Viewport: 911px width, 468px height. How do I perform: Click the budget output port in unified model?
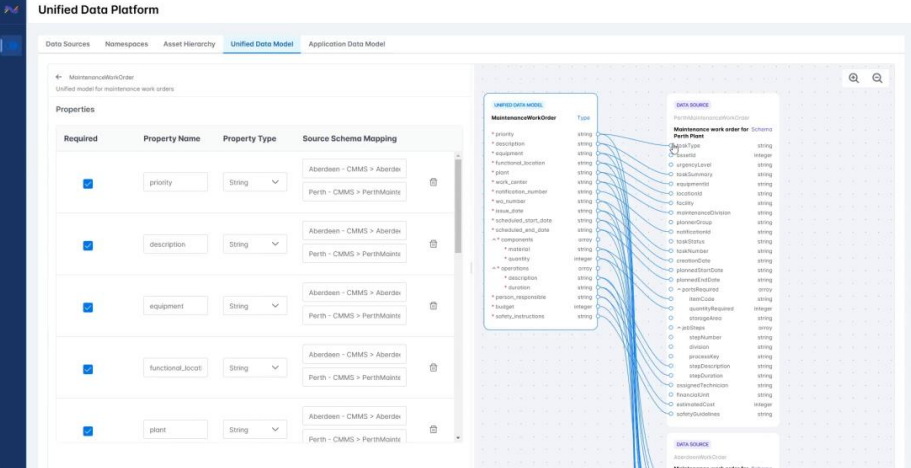[x=598, y=307]
